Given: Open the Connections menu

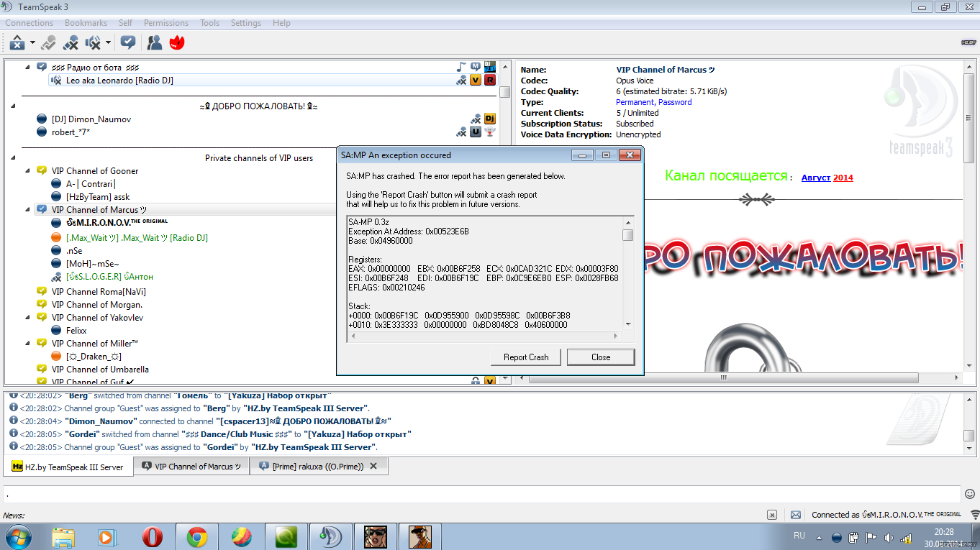Looking at the screenshot, I should (x=30, y=23).
